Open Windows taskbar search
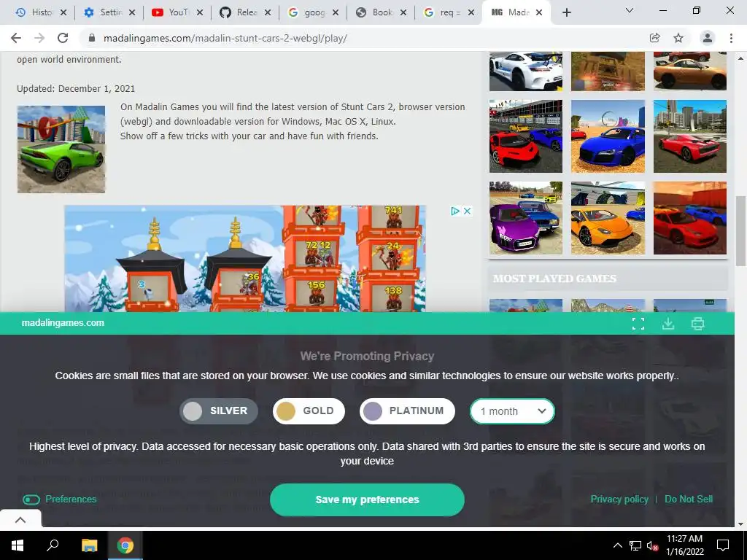This screenshot has height=560, width=747. (x=53, y=545)
